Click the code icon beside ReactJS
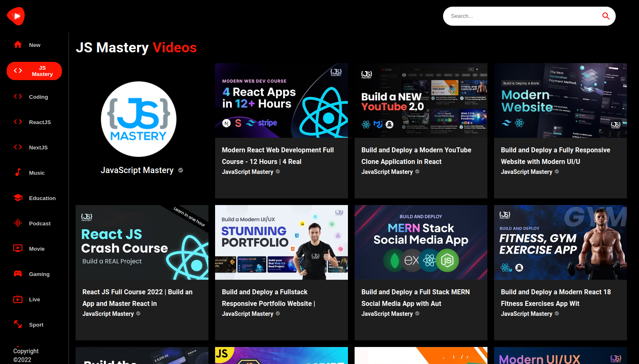The image size is (639, 364). pyautogui.click(x=18, y=122)
